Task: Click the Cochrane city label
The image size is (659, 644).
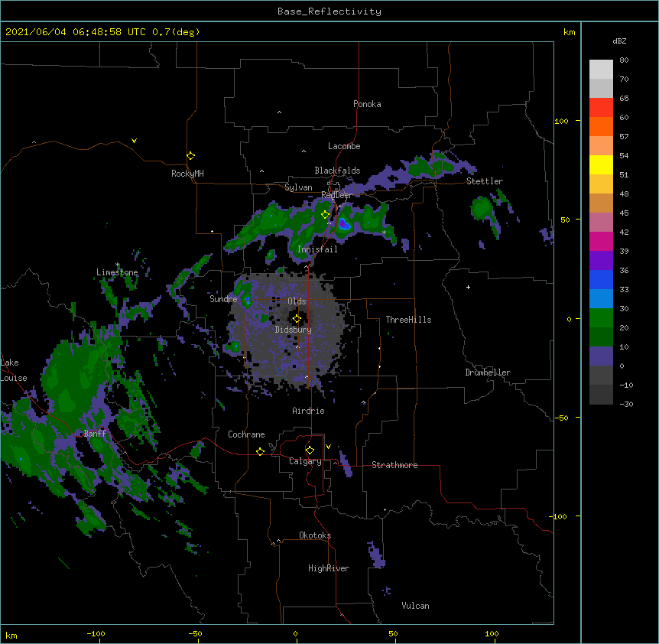Action: coord(246,434)
